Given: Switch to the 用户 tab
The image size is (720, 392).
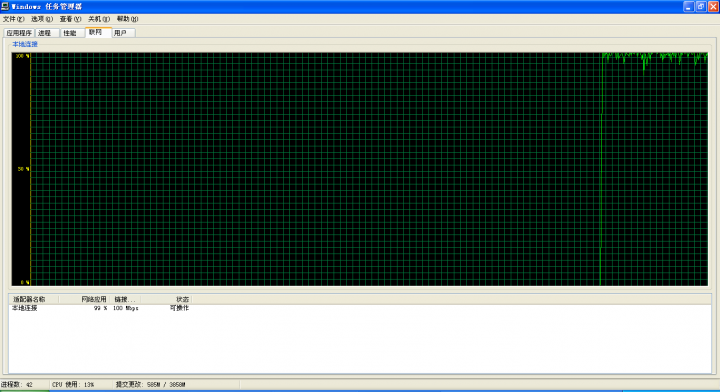Looking at the screenshot, I should click(123, 33).
